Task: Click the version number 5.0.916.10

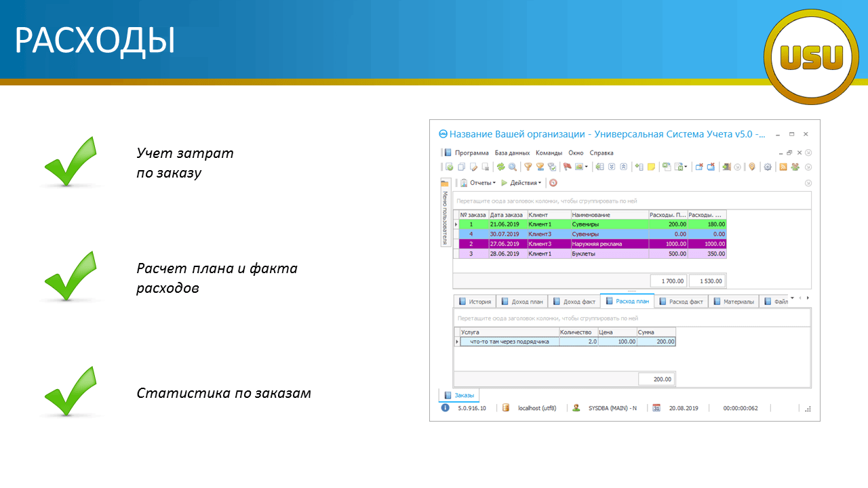Action: (x=472, y=408)
